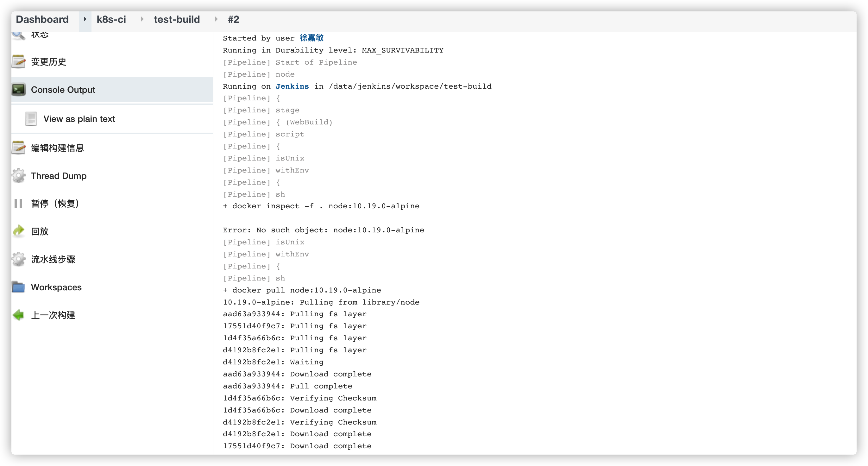
Task: Click the magnifier status icon in sidebar
Action: 19,35
